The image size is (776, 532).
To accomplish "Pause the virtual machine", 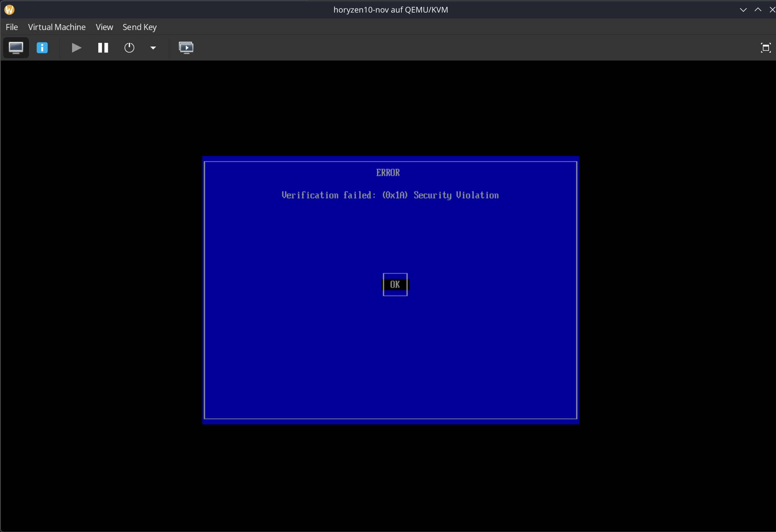I will (x=103, y=48).
